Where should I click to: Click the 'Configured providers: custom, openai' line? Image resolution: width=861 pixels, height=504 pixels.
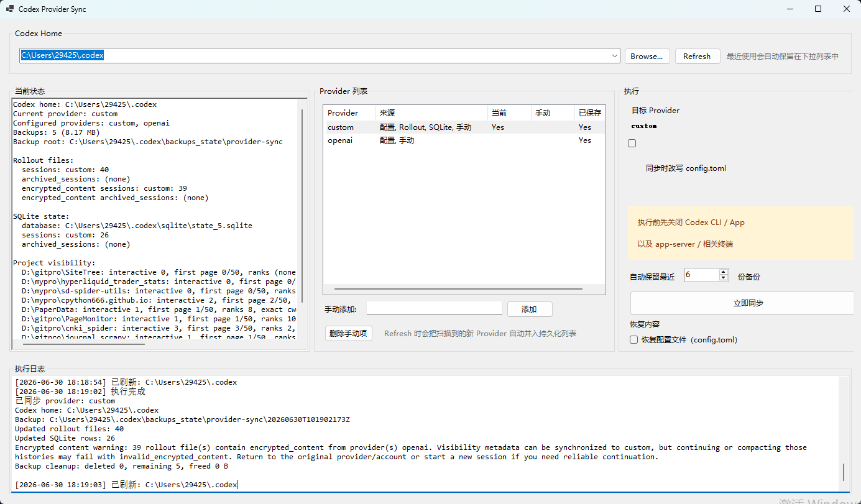coord(91,123)
